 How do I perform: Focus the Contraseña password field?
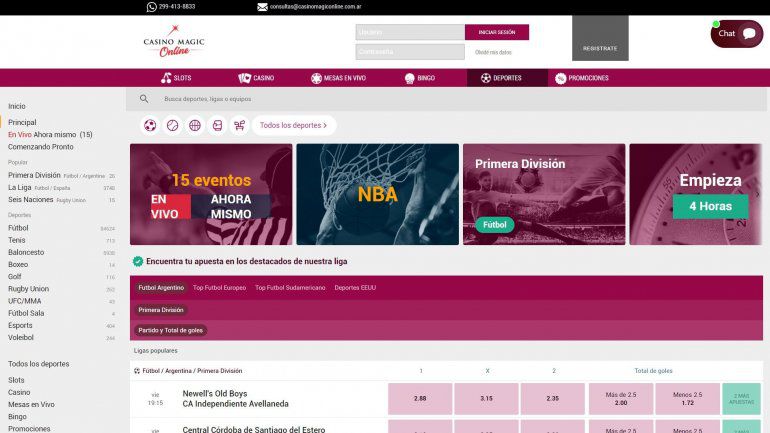tap(409, 52)
